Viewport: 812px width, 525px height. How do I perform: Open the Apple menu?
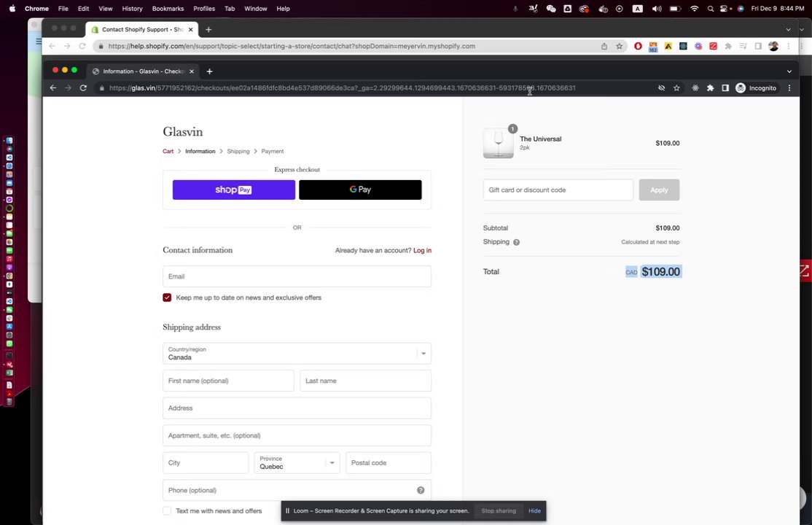point(12,9)
